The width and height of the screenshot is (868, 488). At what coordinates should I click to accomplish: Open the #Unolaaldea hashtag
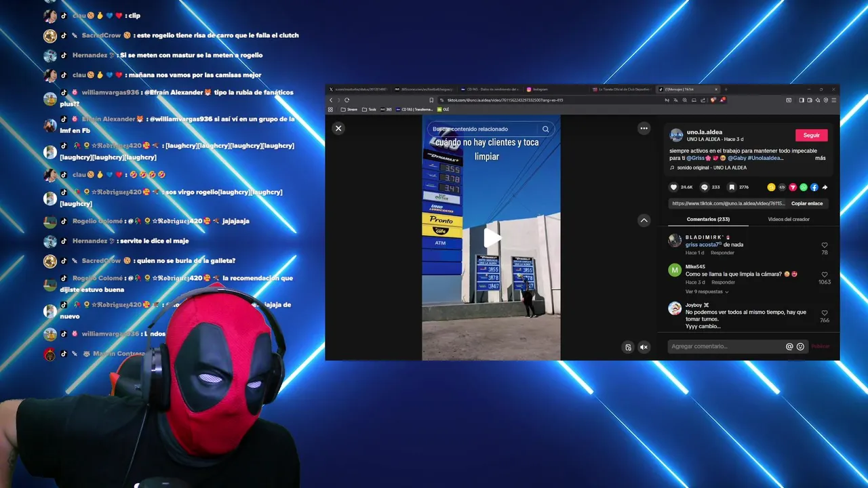coord(765,158)
